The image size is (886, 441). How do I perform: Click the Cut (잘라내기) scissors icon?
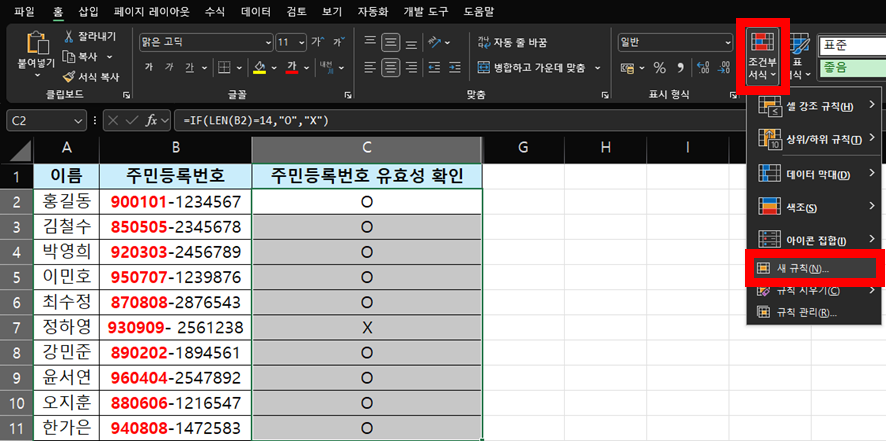[x=69, y=37]
